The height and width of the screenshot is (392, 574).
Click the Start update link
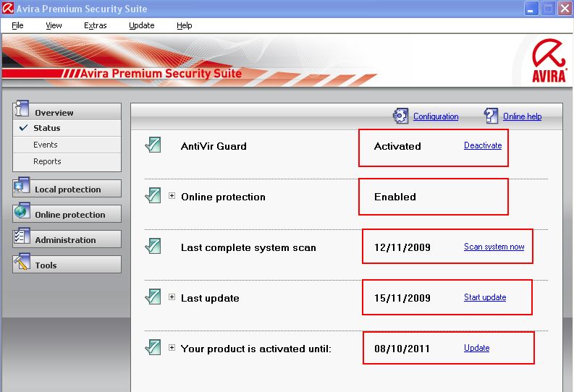click(485, 297)
